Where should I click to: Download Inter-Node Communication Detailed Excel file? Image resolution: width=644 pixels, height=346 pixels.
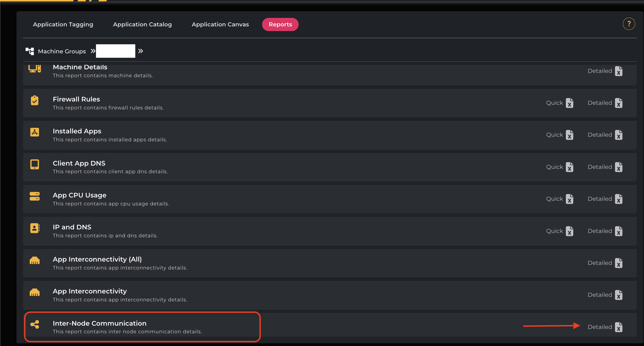[618, 327]
